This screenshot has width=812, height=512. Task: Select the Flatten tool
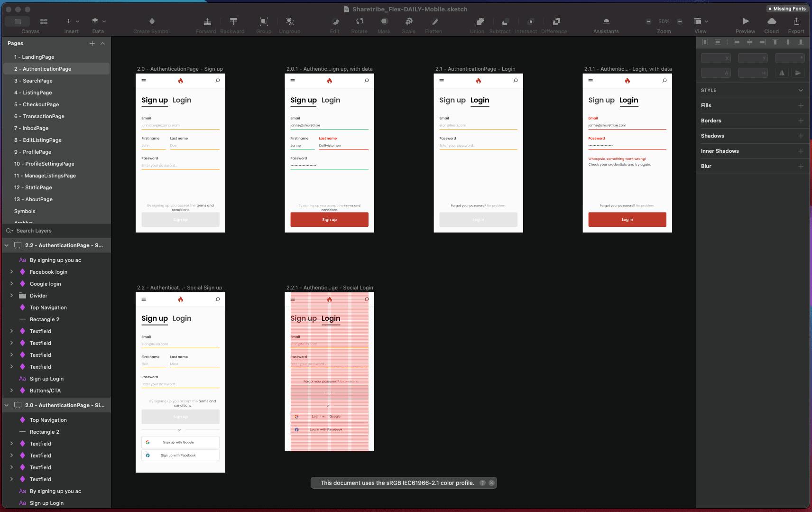click(433, 22)
